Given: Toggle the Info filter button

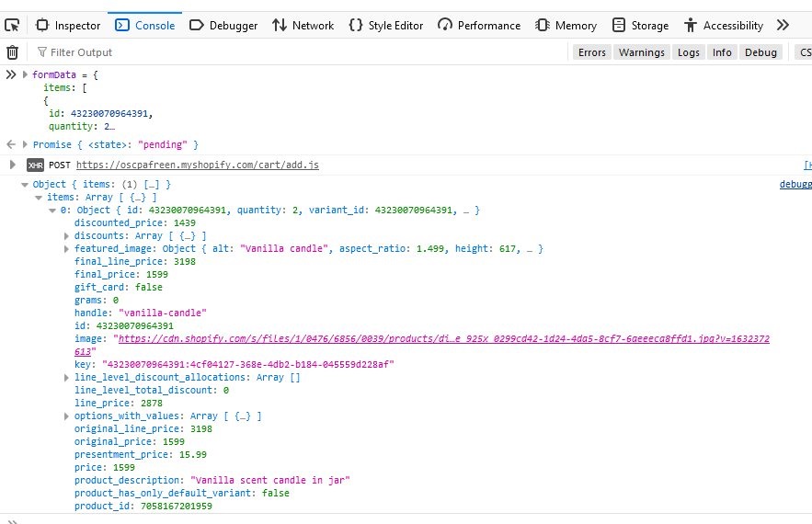Looking at the screenshot, I should (x=722, y=52).
